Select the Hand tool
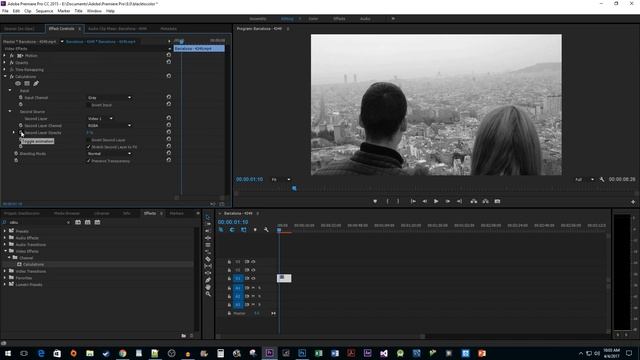The height and width of the screenshot is (360, 640). [208, 287]
